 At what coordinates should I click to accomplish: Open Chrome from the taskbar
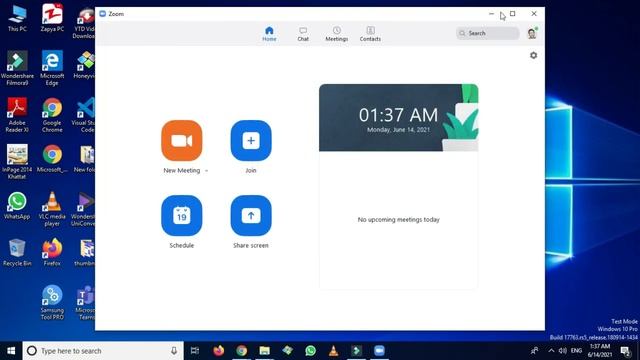coord(242,351)
